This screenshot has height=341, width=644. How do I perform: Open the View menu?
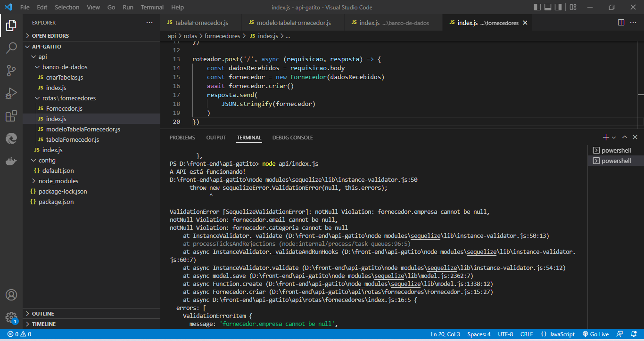[93, 8]
